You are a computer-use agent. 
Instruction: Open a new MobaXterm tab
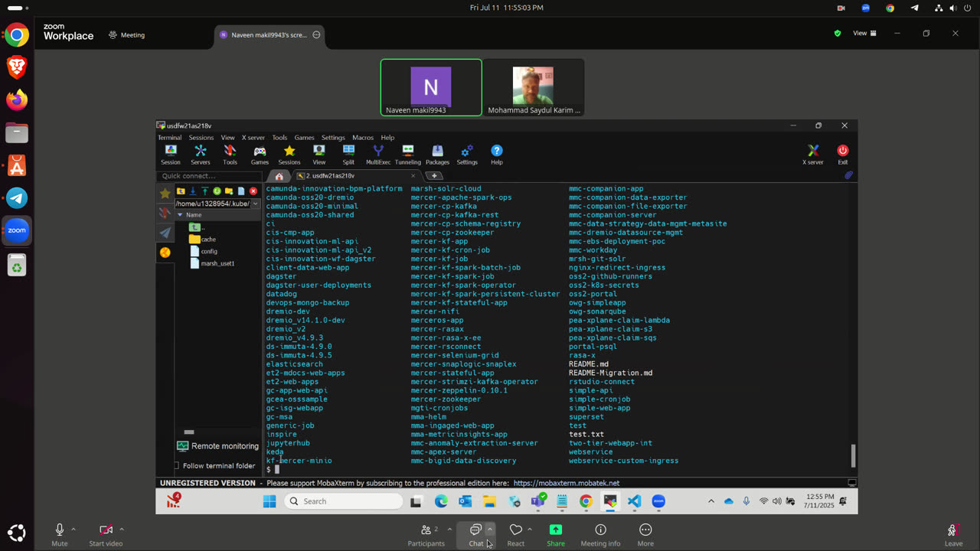coord(434,176)
